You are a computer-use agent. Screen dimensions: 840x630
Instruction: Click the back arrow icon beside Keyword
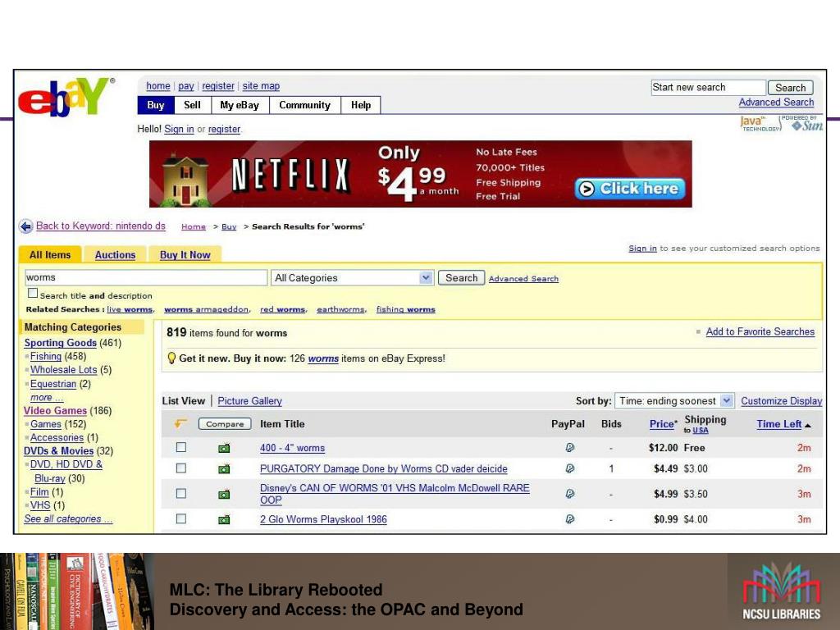coord(25,226)
